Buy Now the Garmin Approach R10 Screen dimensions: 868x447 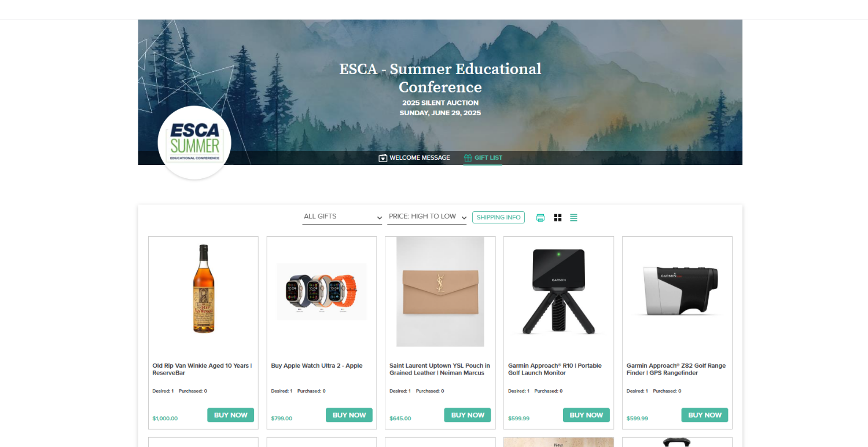coord(586,415)
